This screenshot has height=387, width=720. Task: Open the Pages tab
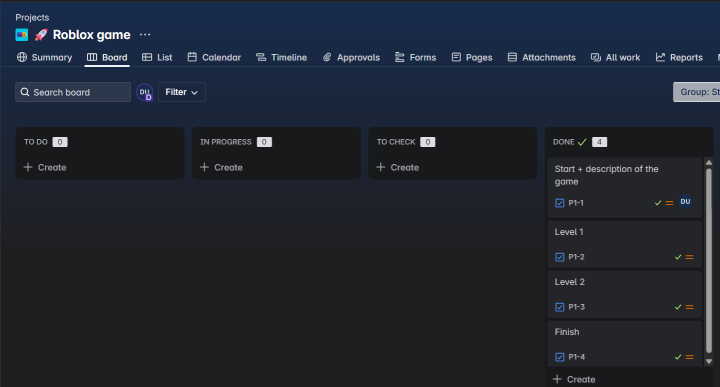pyautogui.click(x=472, y=57)
